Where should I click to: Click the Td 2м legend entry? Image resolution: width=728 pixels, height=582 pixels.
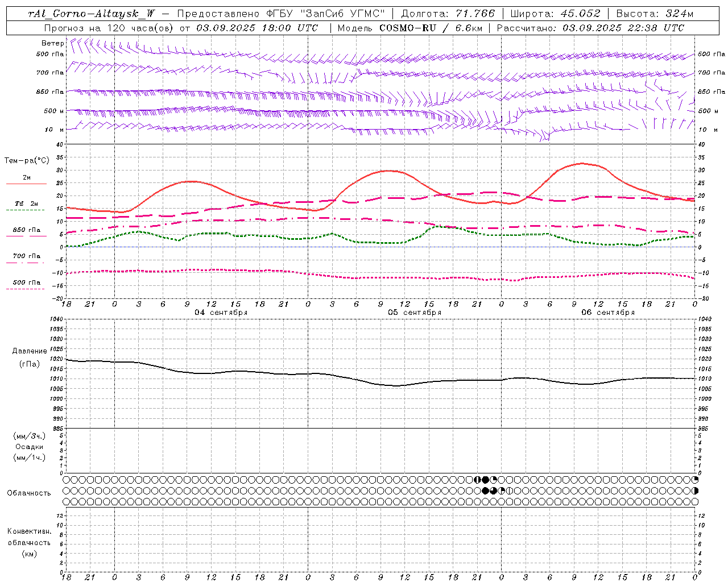click(x=27, y=203)
